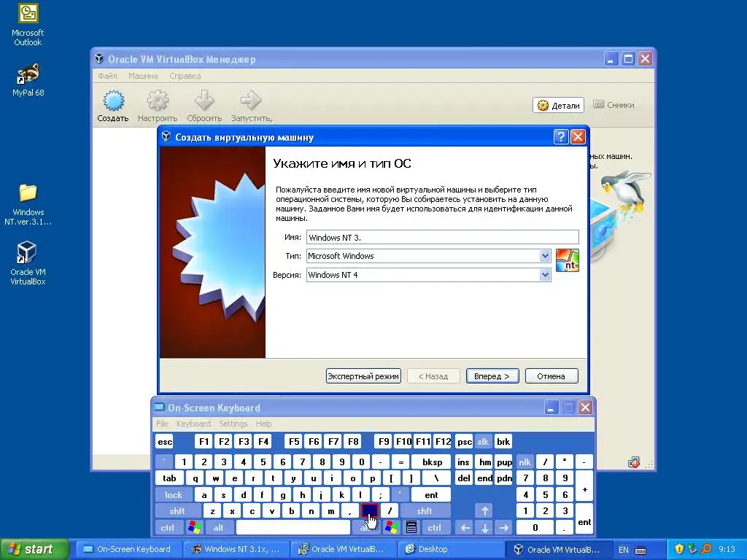Switch to Windows NT 3.1x taskbar button
Viewport: 747px width, 560px height.
236,550
